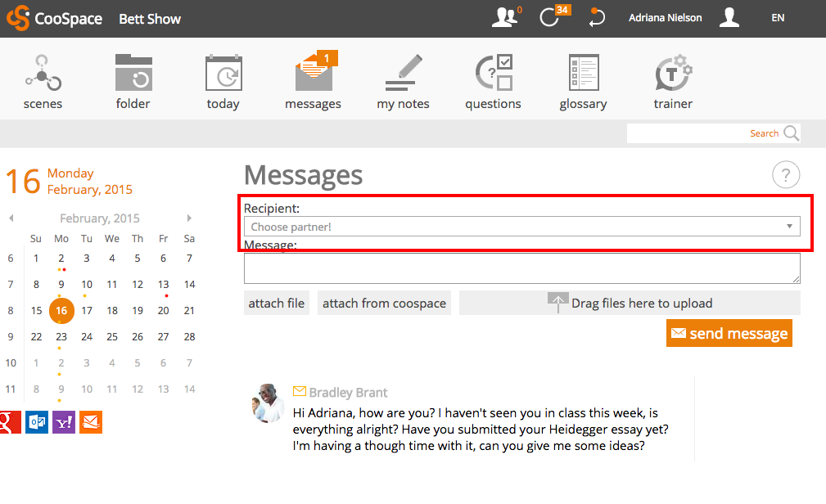Select February 1 in the calendar
Screen dimensions: 826x504
(x=36, y=259)
